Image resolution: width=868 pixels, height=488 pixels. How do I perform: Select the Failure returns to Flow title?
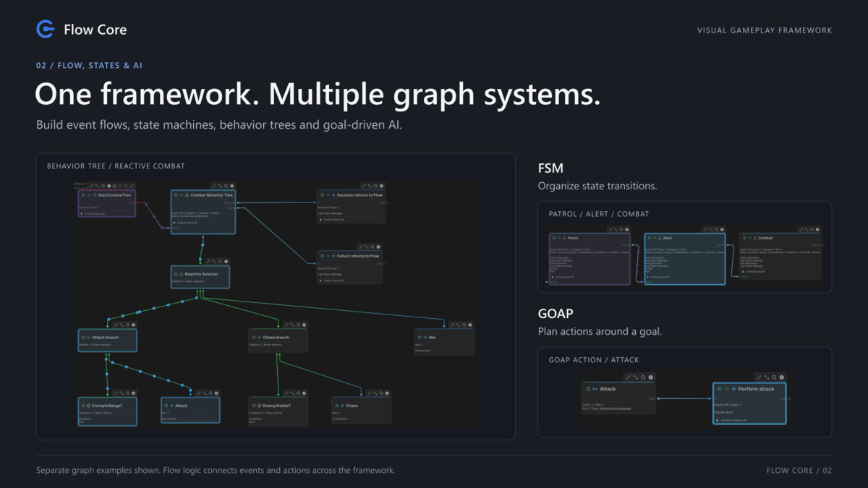click(x=358, y=256)
